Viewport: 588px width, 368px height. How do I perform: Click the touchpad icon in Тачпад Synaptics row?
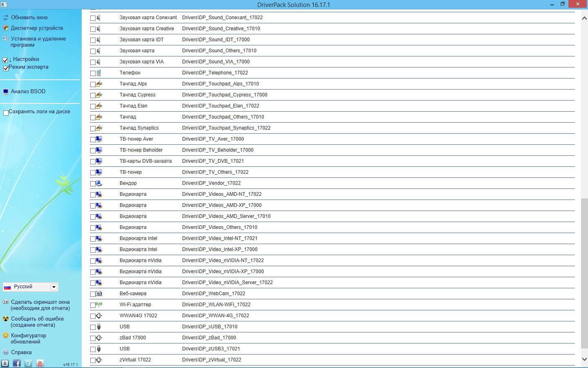click(x=99, y=128)
